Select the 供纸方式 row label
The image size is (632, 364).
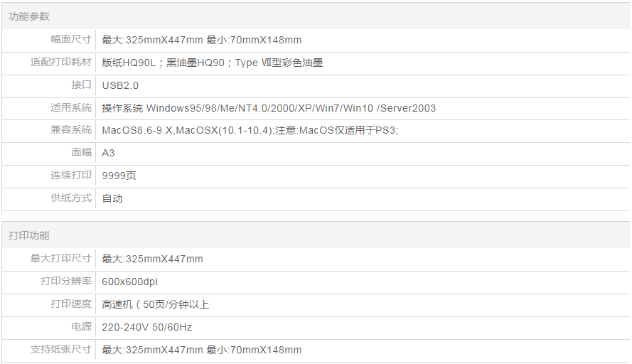click(71, 198)
